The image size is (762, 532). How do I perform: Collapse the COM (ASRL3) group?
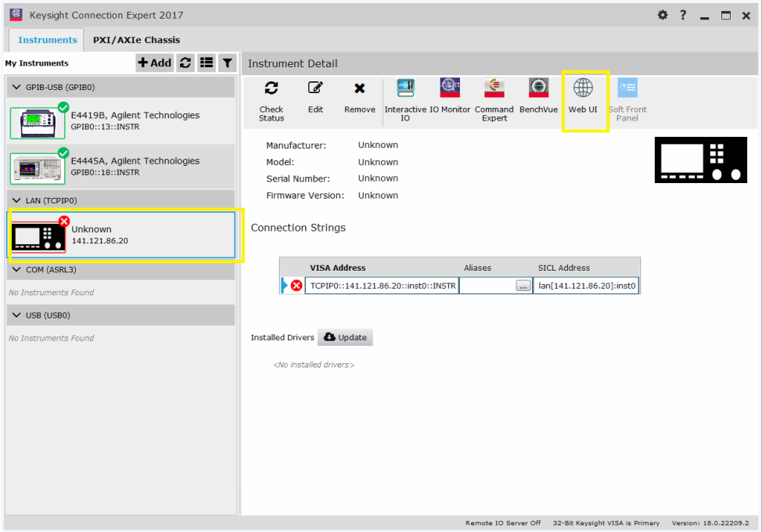click(x=16, y=270)
